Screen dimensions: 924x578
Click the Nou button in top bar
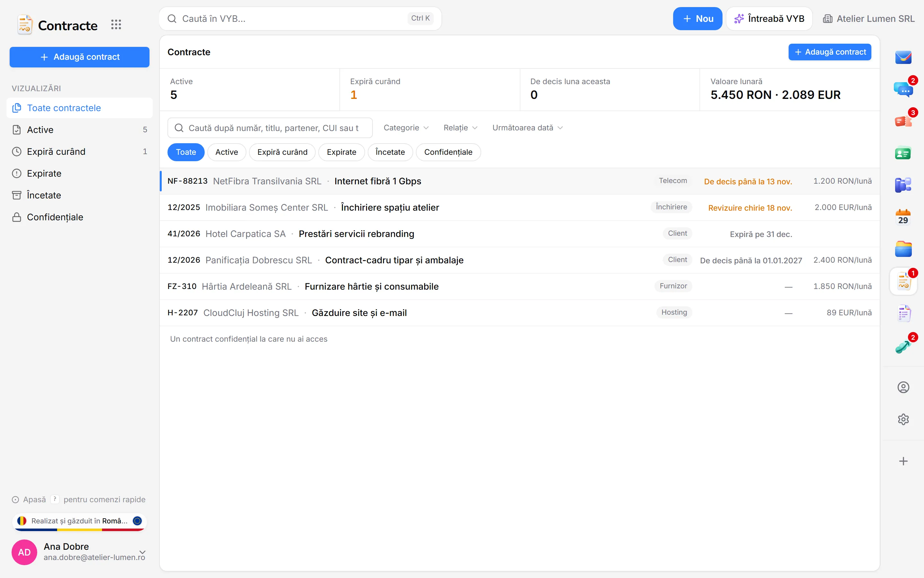click(x=697, y=19)
